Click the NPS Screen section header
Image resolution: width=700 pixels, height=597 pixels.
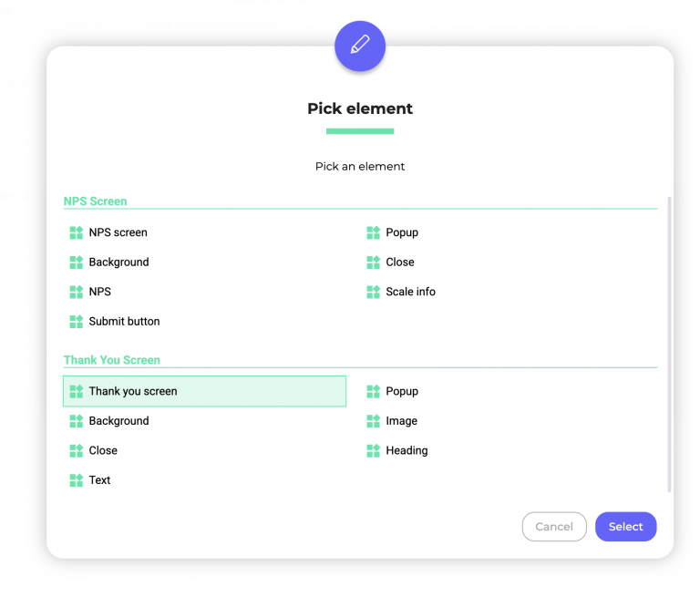[96, 201]
